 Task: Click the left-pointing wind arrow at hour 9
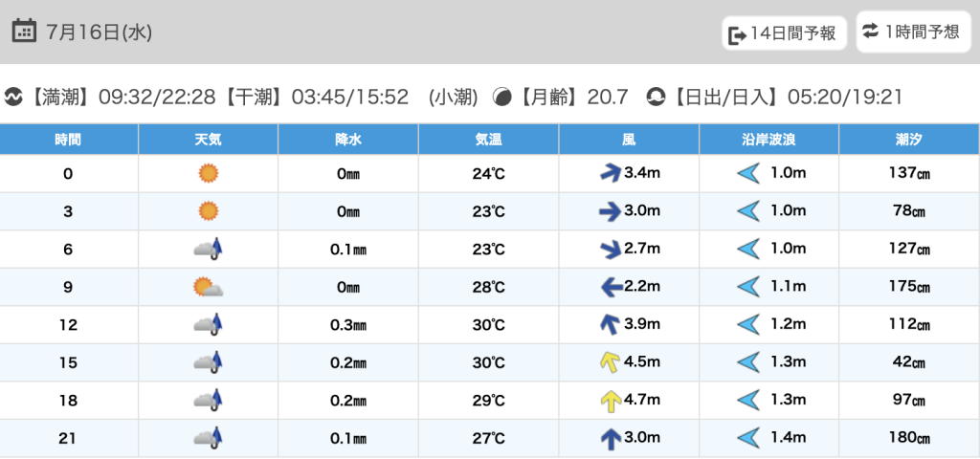[x=610, y=287]
